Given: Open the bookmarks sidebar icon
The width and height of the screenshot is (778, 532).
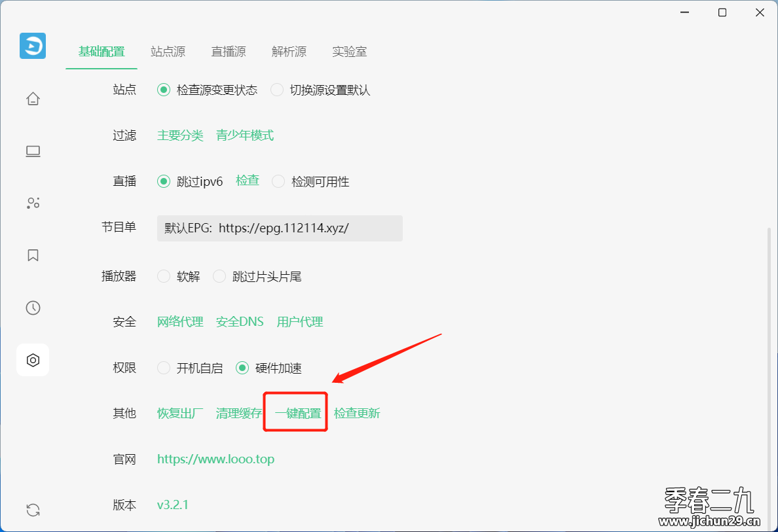Looking at the screenshot, I should click(x=33, y=255).
